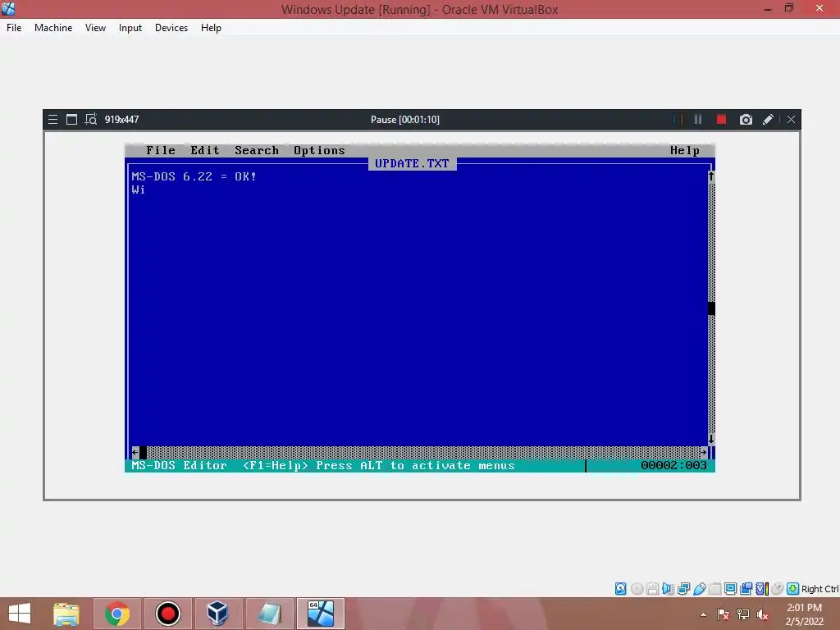Click the USB devices status icon

[699, 589]
